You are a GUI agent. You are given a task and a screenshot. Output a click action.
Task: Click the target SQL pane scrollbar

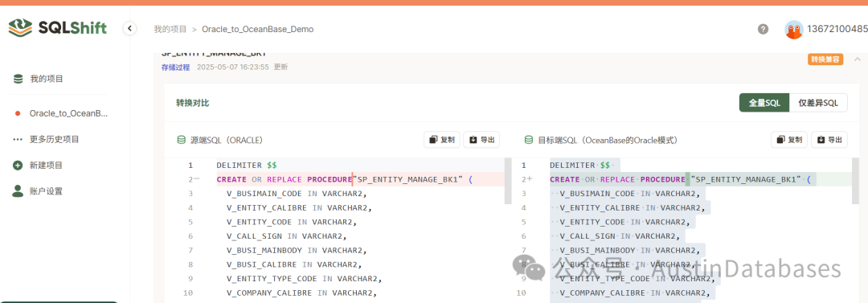tap(855, 181)
